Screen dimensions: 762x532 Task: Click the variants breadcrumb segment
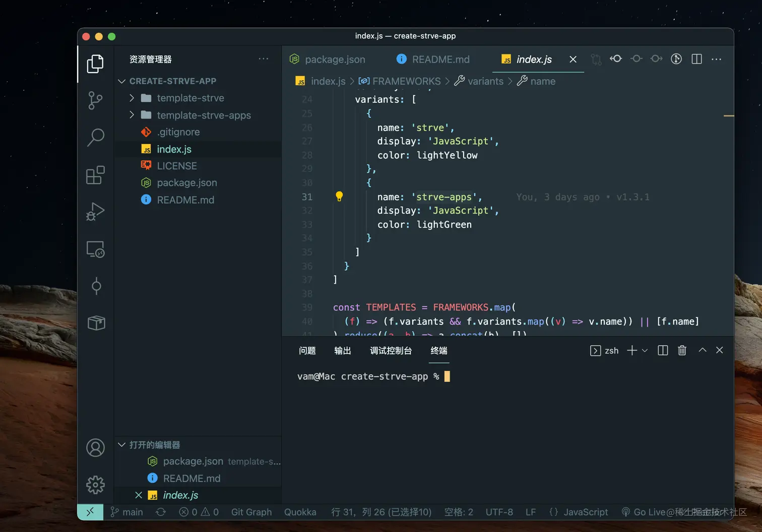(485, 81)
